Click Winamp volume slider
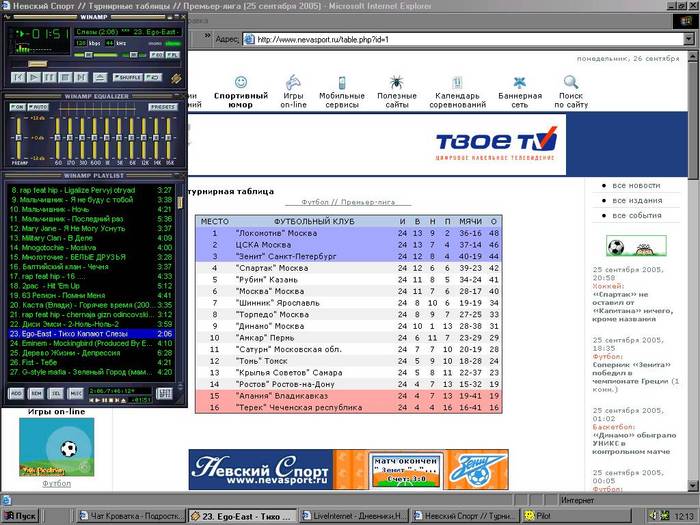The width and height of the screenshot is (700, 525). click(96, 55)
